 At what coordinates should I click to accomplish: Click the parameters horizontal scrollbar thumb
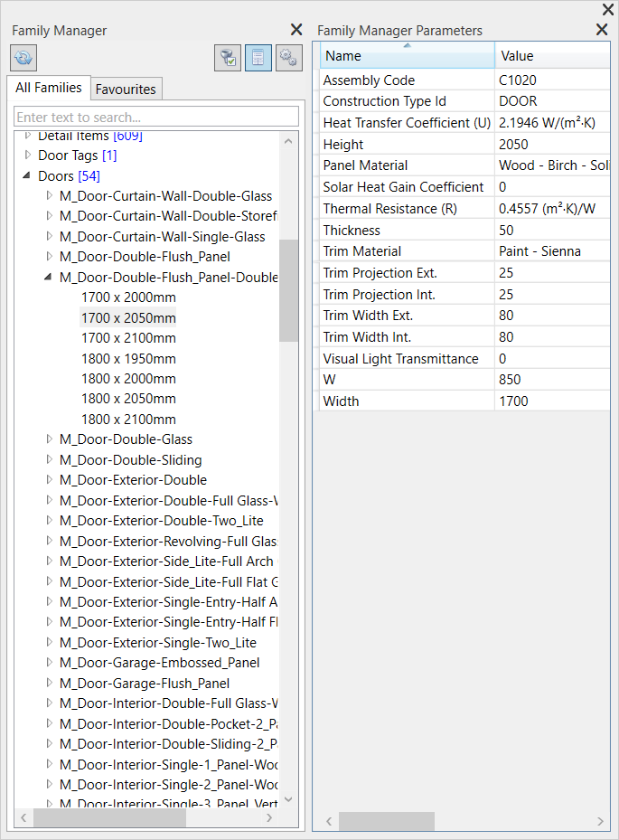click(x=386, y=821)
